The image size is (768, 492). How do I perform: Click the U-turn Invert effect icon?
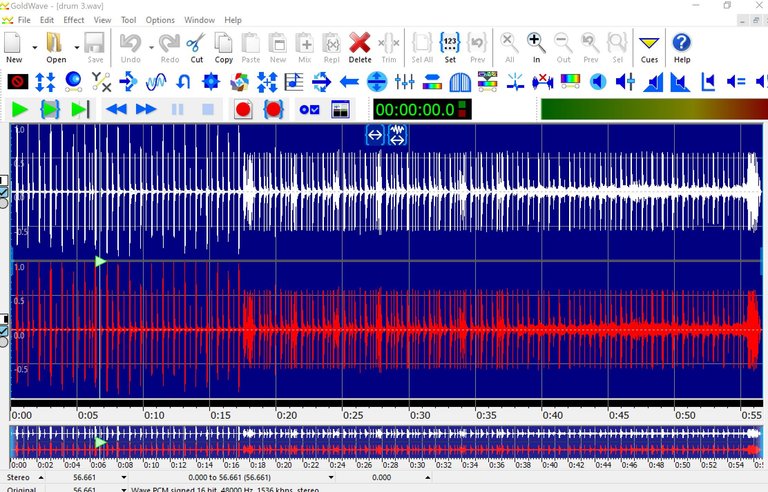(x=183, y=82)
